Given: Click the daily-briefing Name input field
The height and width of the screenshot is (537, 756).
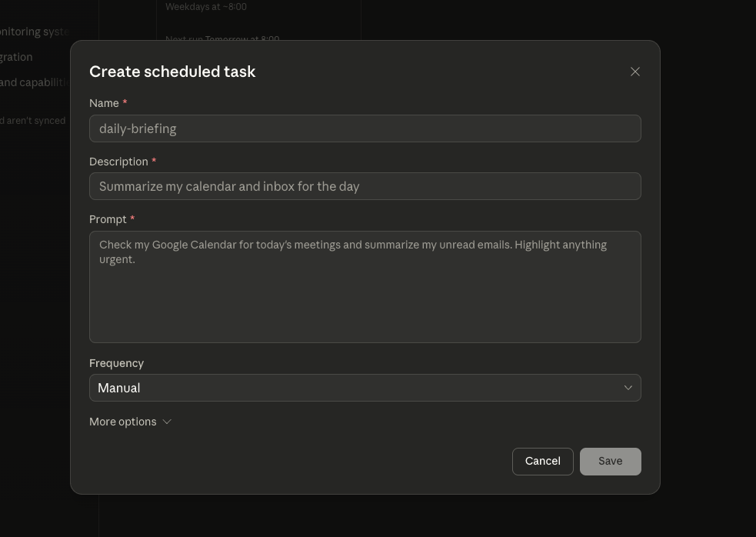Looking at the screenshot, I should pos(365,128).
